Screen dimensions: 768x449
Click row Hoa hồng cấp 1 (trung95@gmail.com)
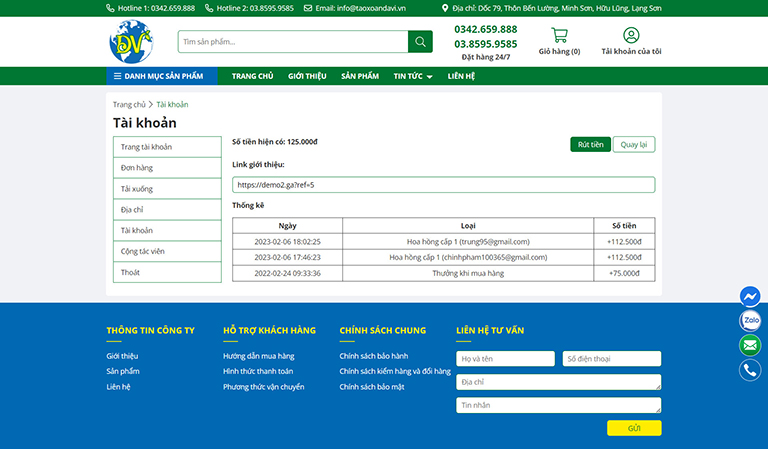pos(468,241)
